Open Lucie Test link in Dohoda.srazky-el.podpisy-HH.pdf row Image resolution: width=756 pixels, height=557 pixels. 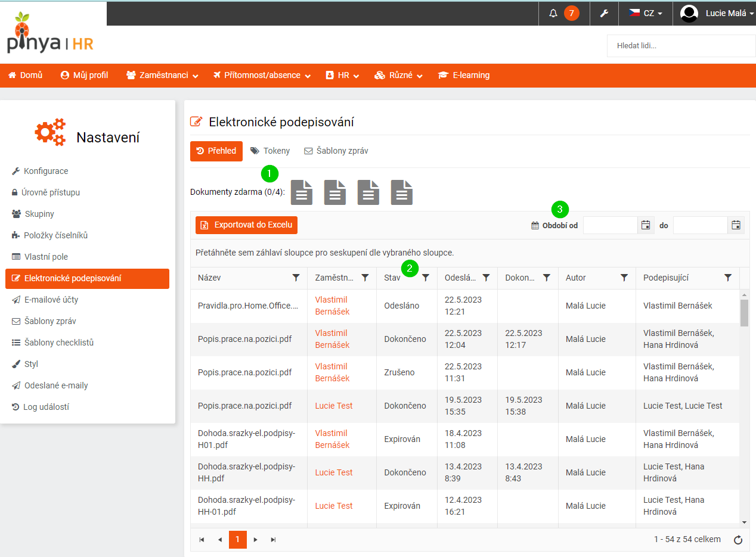click(x=334, y=472)
